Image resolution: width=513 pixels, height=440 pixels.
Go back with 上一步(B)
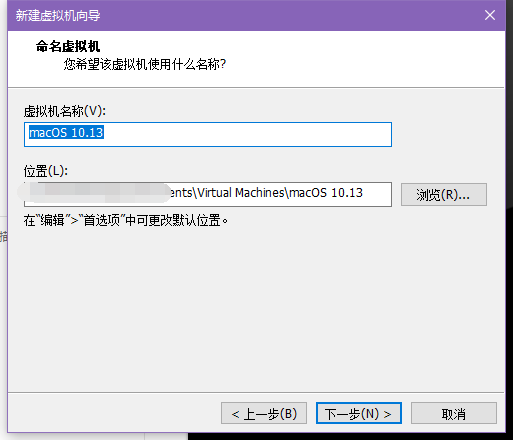click(x=264, y=413)
